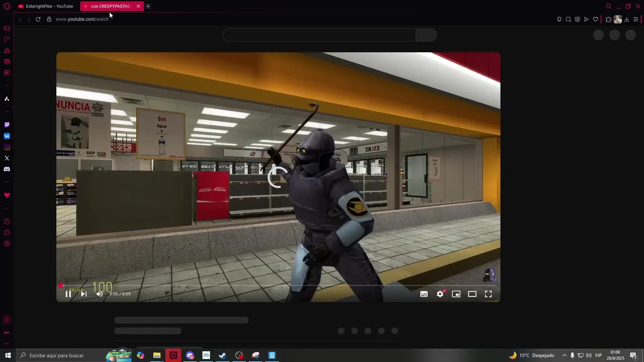644x362 pixels.
Task: Enter fullscreen video mode
Action: pos(488,294)
